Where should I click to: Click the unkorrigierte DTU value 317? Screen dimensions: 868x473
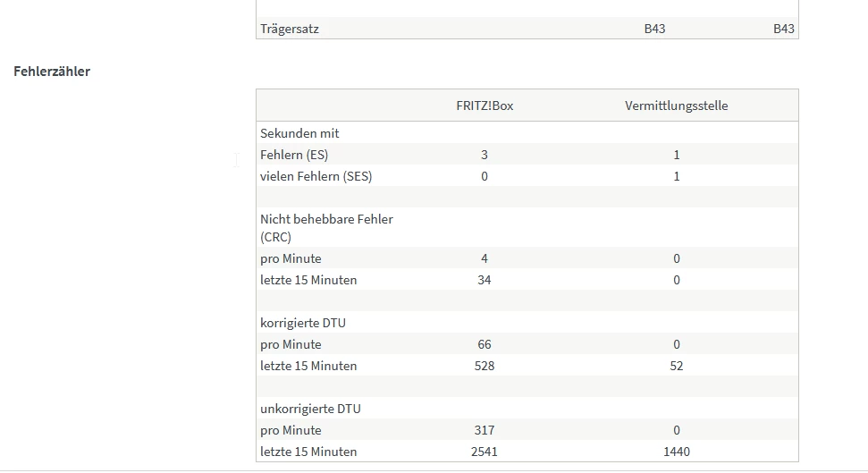[x=485, y=430]
